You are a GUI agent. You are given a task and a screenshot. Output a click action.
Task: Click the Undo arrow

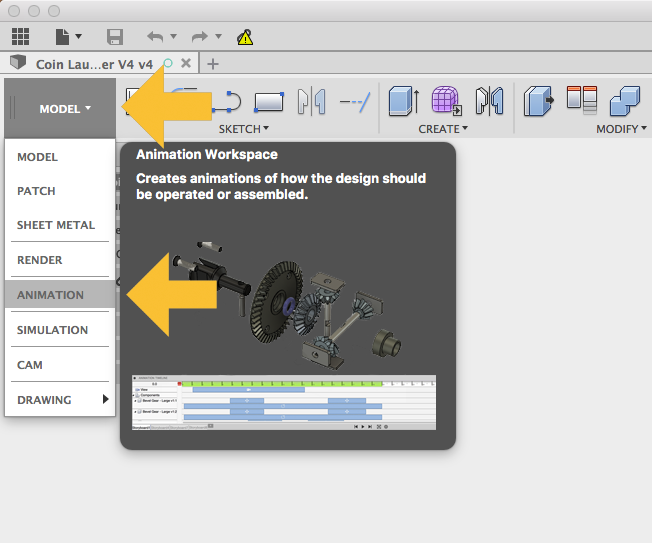[x=155, y=37]
